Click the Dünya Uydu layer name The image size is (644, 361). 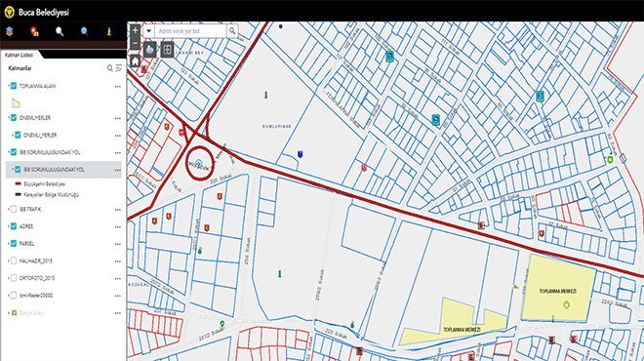(x=31, y=313)
